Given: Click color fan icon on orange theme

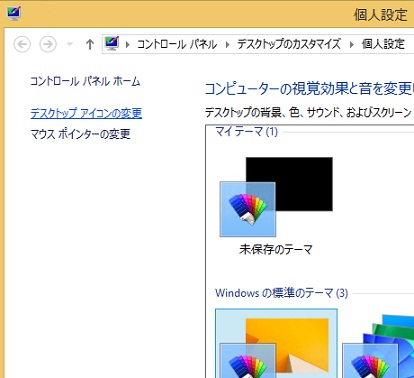Looking at the screenshot, I should click(248, 361).
